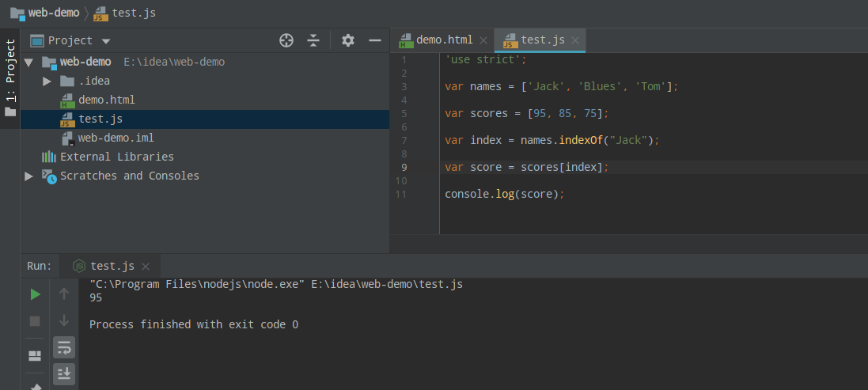Click the up arrow in Run toolbar
The height and width of the screenshot is (390, 868).
[x=64, y=293]
